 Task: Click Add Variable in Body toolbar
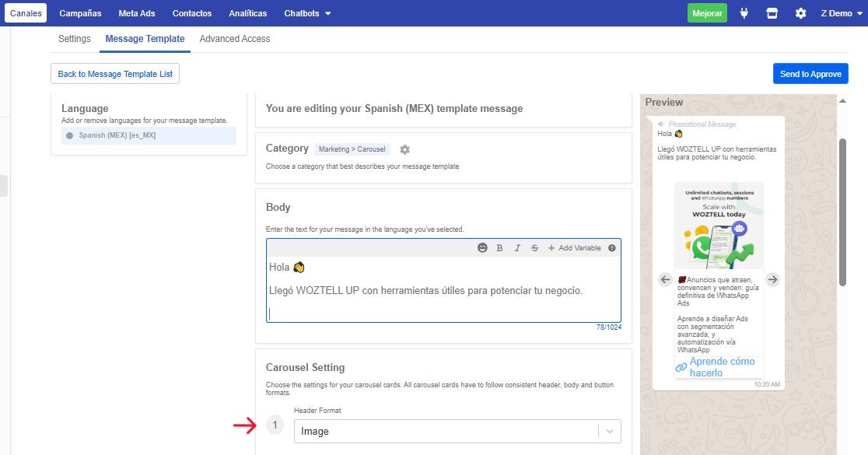coord(575,248)
